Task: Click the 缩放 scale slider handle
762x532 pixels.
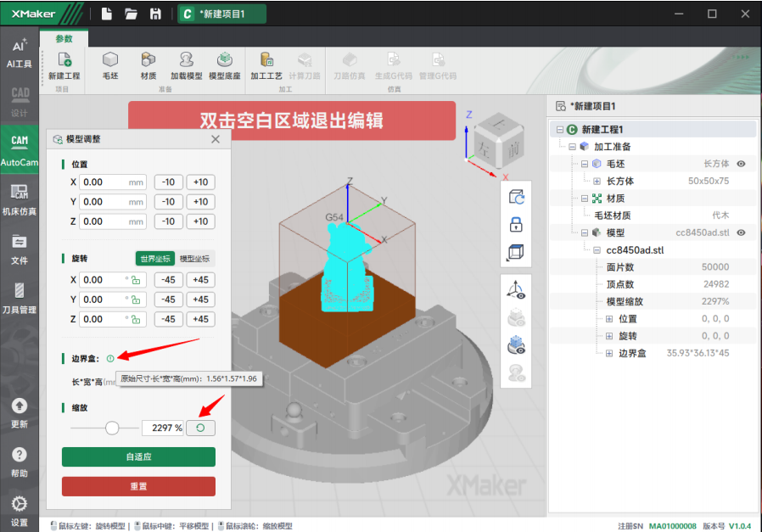Action: tap(112, 428)
